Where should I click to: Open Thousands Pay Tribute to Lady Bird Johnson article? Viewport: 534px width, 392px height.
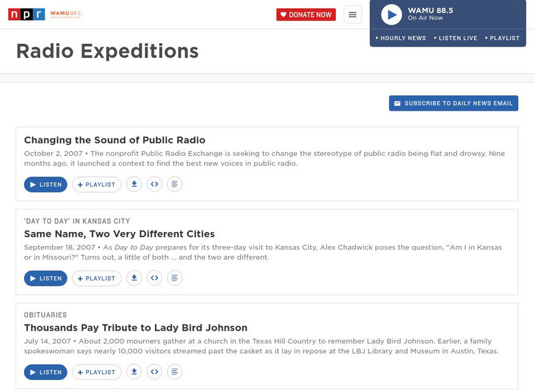click(136, 327)
